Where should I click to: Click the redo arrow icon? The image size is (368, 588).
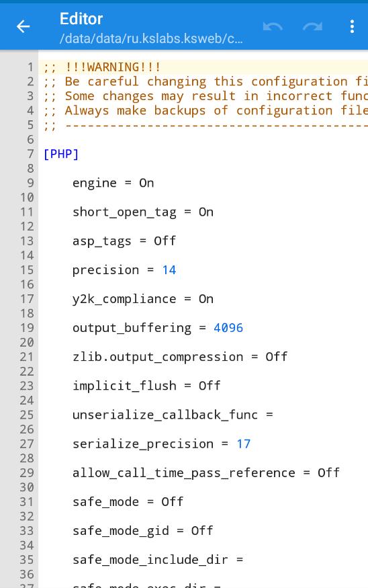312,27
